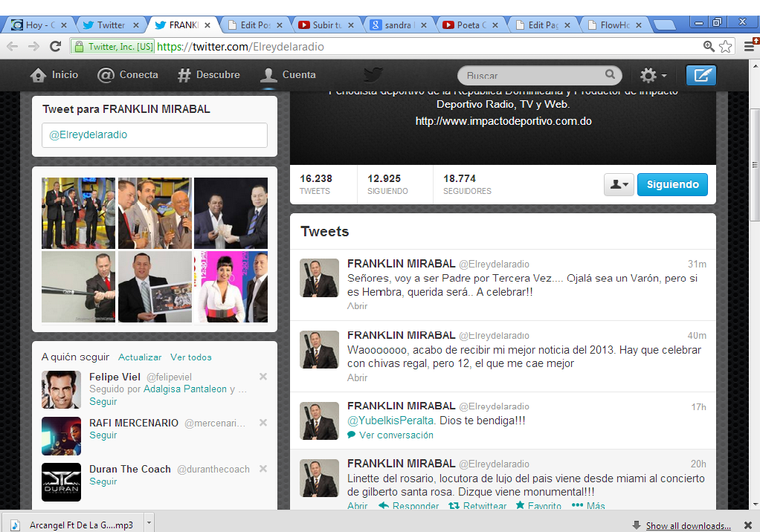760x532 pixels.
Task: Click the address bar URL
Action: pyautogui.click(x=240, y=47)
